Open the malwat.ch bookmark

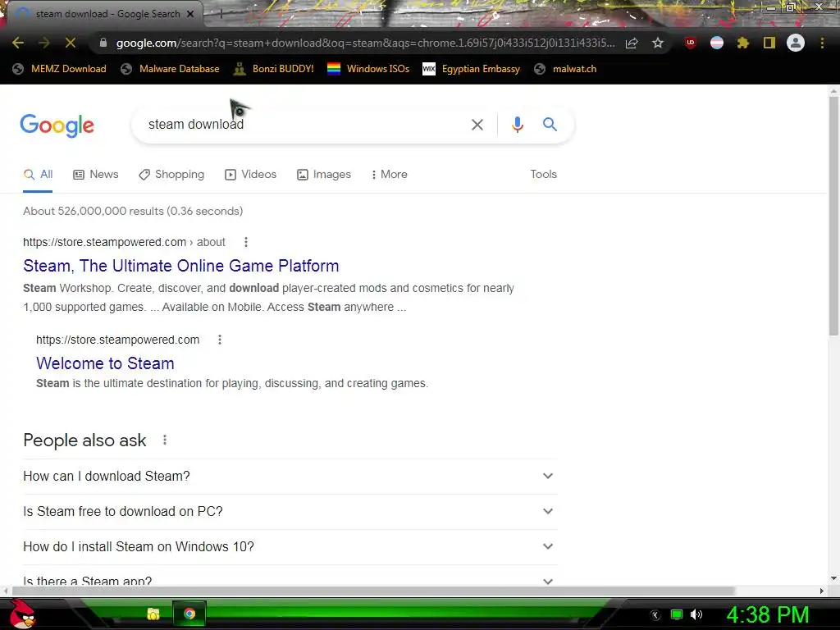point(565,69)
